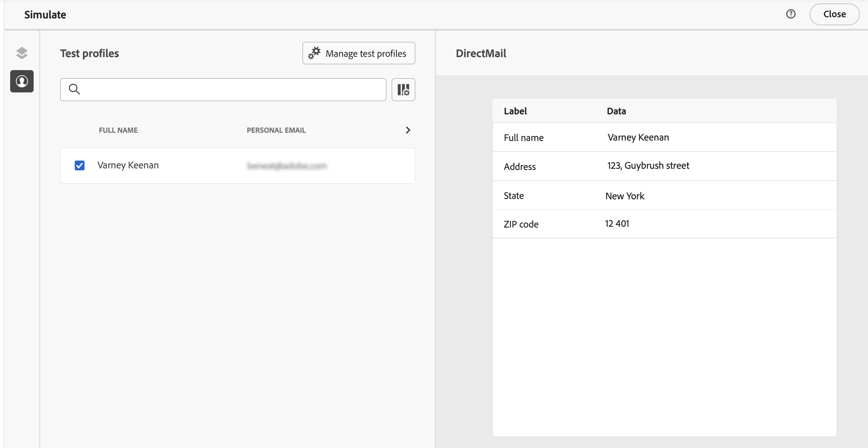This screenshot has height=448, width=868.
Task: Click the help question mark icon
Action: 791,14
